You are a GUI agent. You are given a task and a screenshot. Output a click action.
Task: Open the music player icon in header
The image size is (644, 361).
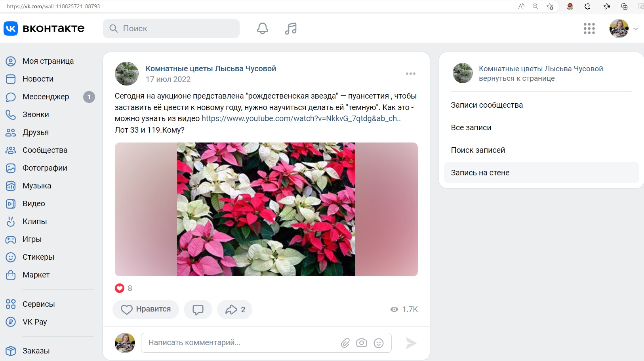pyautogui.click(x=291, y=28)
